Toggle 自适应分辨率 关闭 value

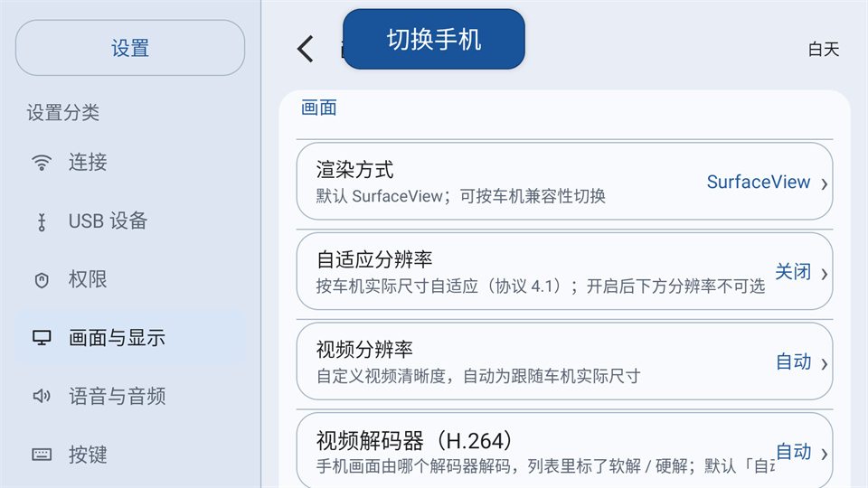coord(793,272)
